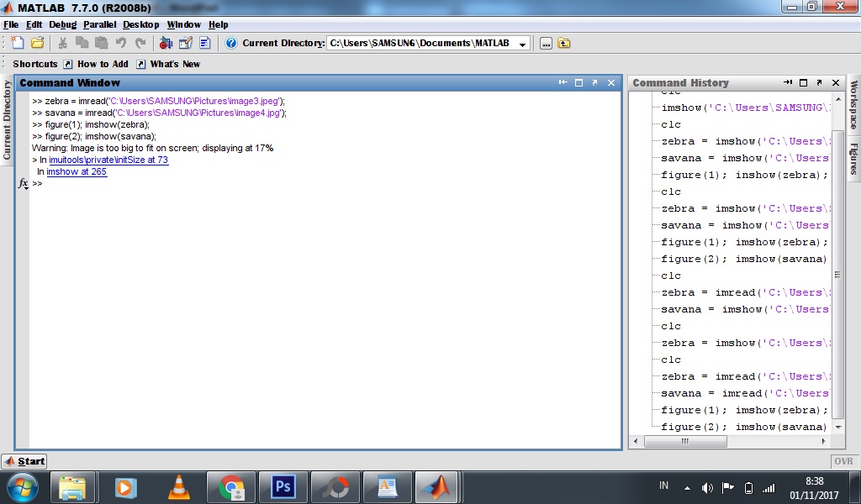The image size is (861, 504).
Task: Open Photoshop taskbar icon
Action: point(283,487)
